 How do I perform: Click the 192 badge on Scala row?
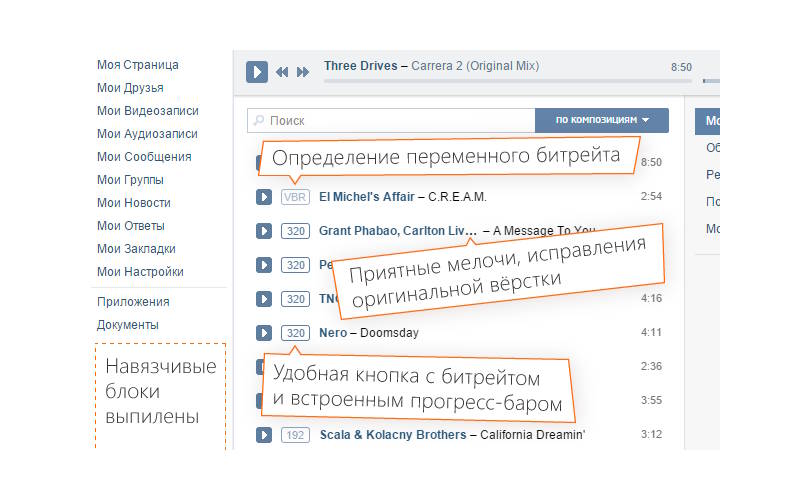coord(295,435)
